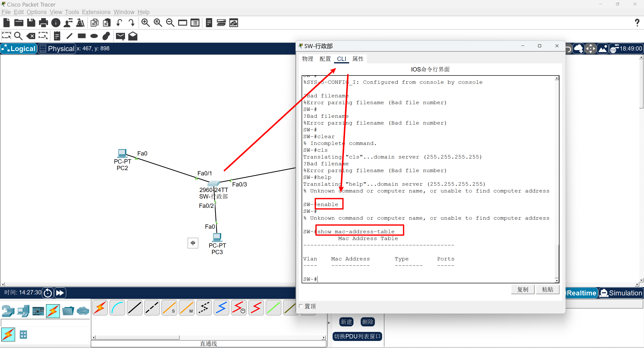The height and width of the screenshot is (348, 644).
Task: Click the Power Cycle Devices button
Action: click(x=48, y=293)
